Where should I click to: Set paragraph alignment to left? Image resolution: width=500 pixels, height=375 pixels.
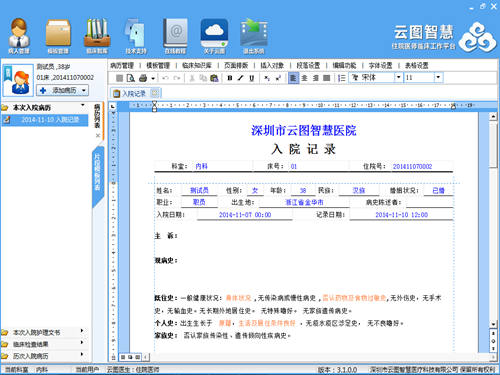coord(293,78)
